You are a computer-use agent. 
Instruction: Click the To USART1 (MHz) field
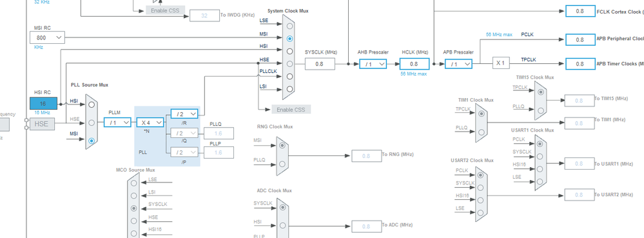579,164
